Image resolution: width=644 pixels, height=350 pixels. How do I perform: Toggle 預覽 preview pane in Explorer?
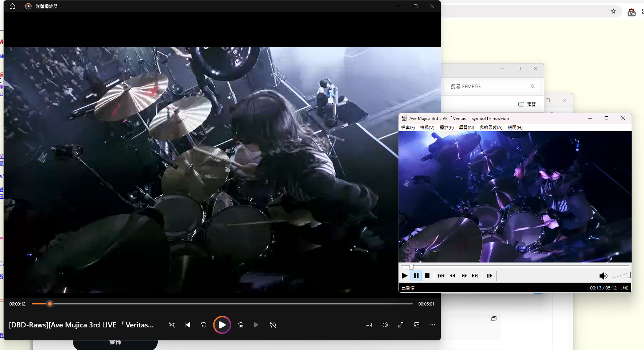pyautogui.click(x=527, y=104)
